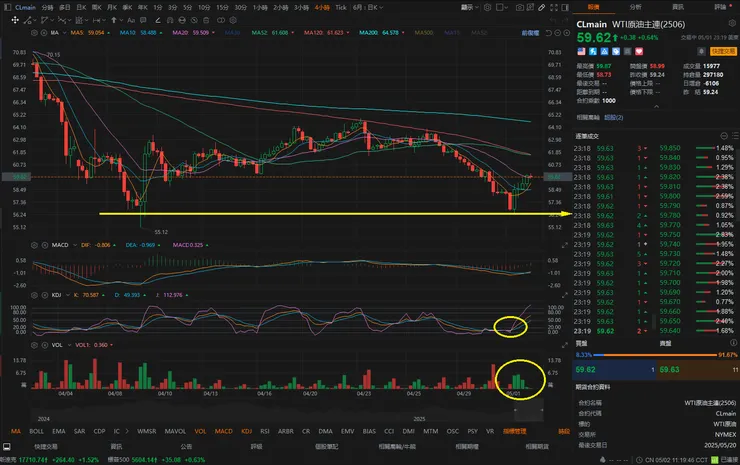
Task: Click the circle icon left of VOL label
Action: (35, 345)
